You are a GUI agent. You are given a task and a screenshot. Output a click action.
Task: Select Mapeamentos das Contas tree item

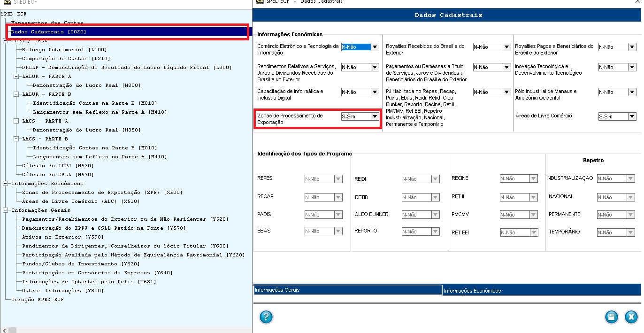click(x=47, y=23)
